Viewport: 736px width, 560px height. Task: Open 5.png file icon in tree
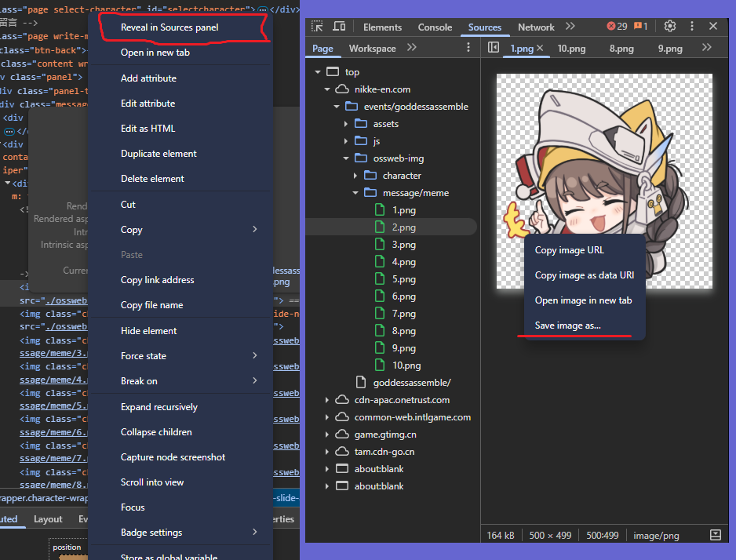pos(380,279)
